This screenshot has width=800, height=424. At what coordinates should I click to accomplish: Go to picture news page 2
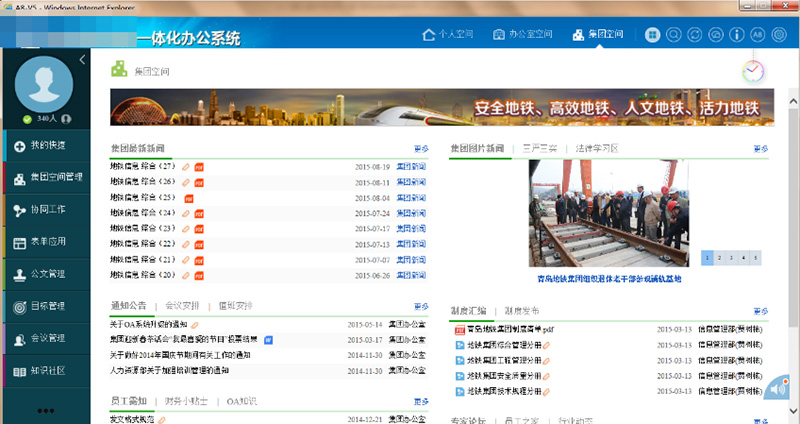719,258
